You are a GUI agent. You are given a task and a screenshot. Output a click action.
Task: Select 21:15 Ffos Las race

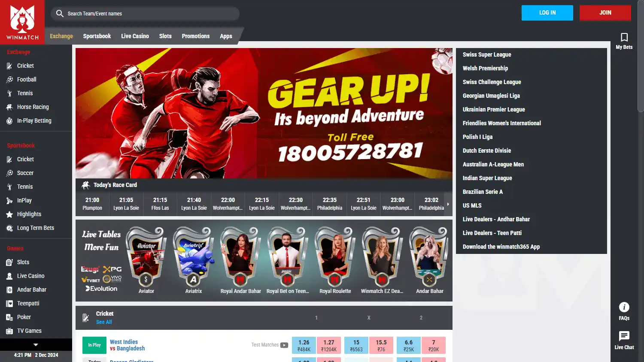pos(160,204)
